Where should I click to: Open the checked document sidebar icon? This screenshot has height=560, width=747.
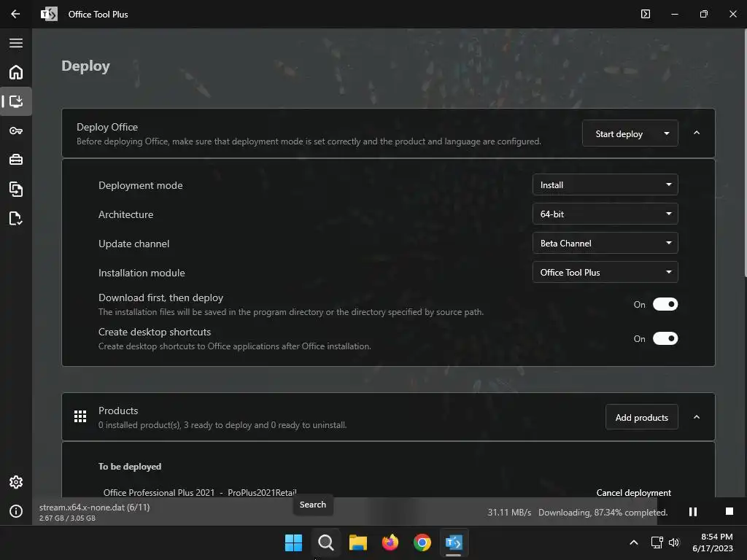click(16, 219)
